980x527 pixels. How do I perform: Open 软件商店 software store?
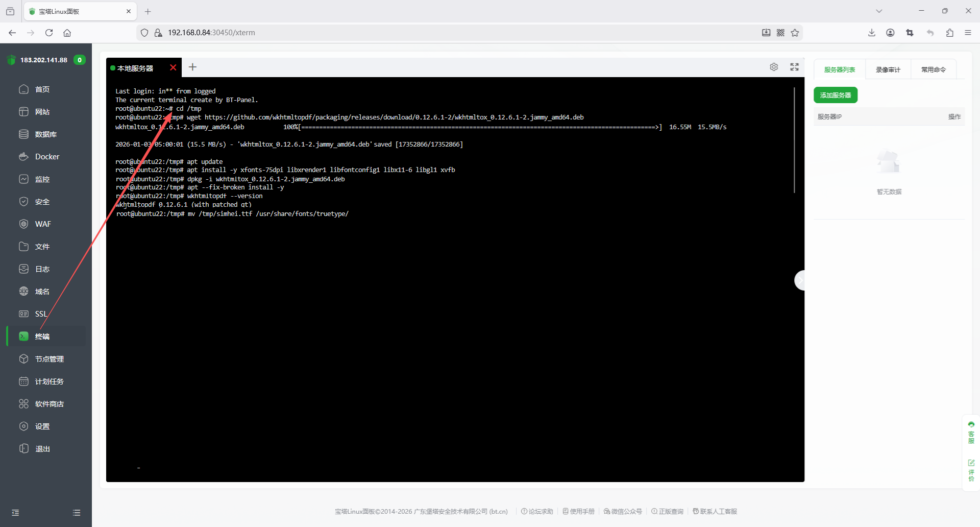(x=49, y=404)
